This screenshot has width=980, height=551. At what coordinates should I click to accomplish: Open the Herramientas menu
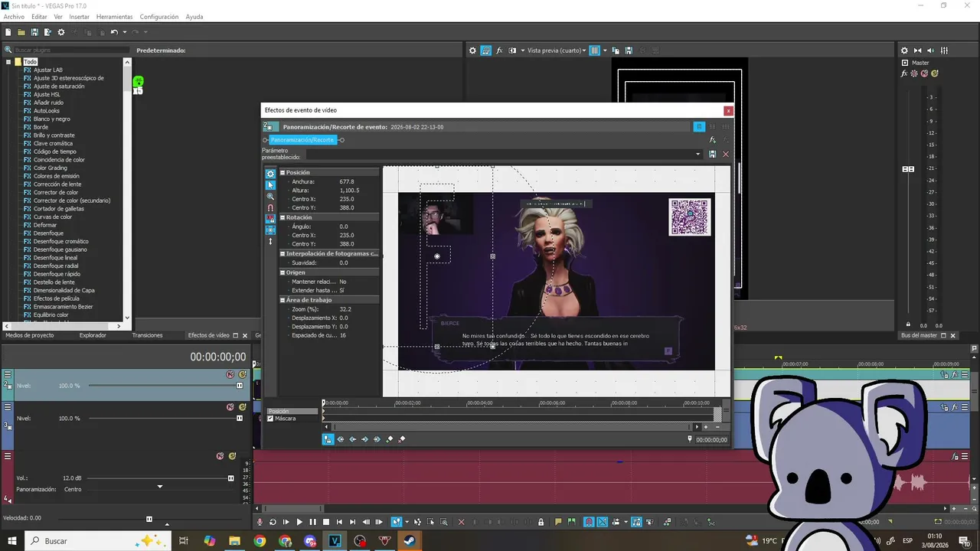tap(114, 17)
